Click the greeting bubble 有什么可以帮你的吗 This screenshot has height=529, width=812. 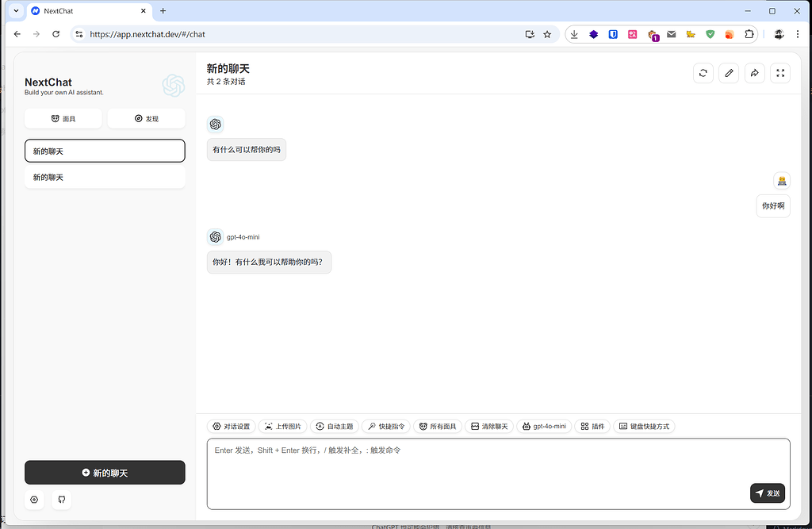[x=247, y=150]
